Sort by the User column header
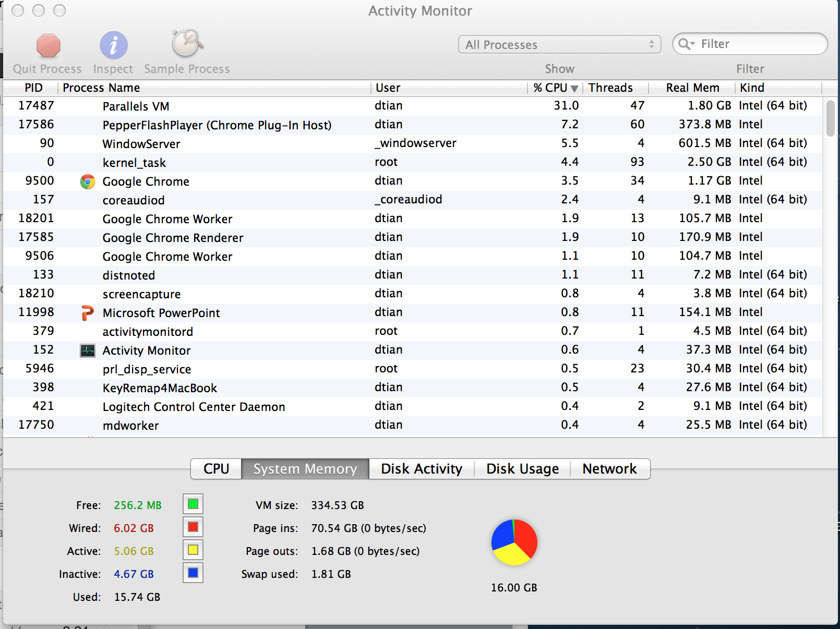 pyautogui.click(x=449, y=88)
